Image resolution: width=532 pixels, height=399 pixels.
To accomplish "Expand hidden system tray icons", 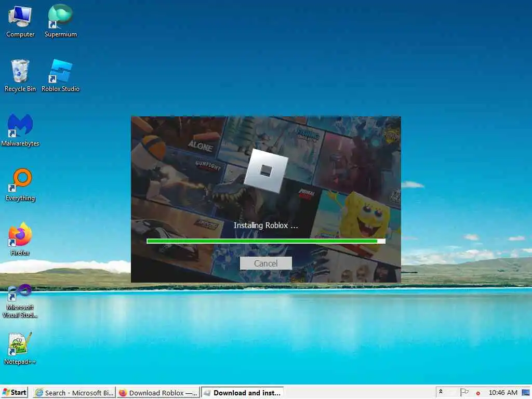I will (441, 392).
